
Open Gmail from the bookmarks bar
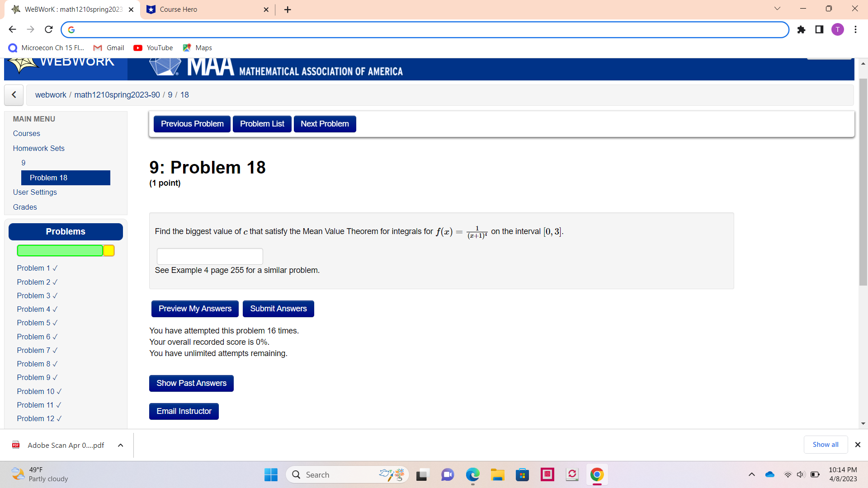108,47
